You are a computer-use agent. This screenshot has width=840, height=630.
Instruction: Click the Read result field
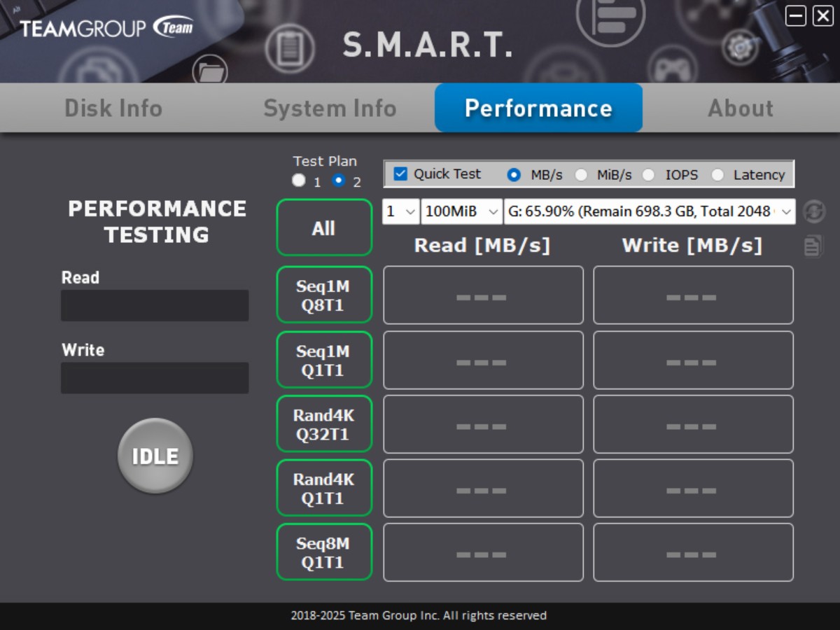155,305
